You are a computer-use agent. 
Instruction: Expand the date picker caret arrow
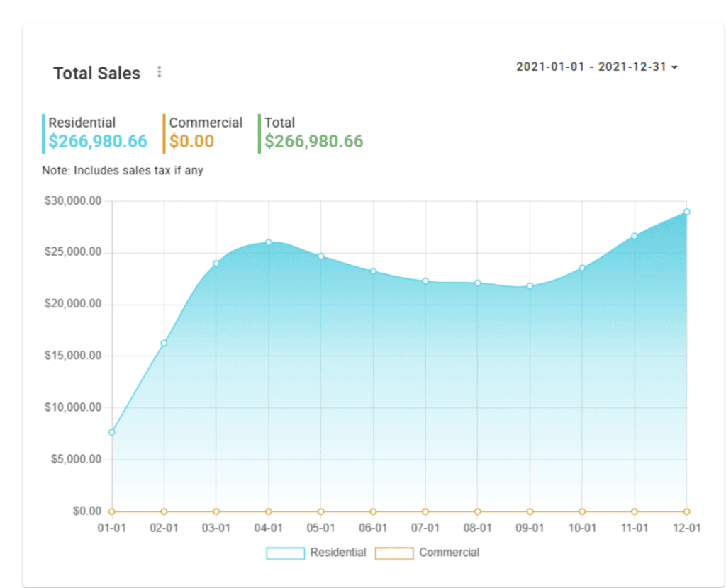pyautogui.click(x=674, y=67)
